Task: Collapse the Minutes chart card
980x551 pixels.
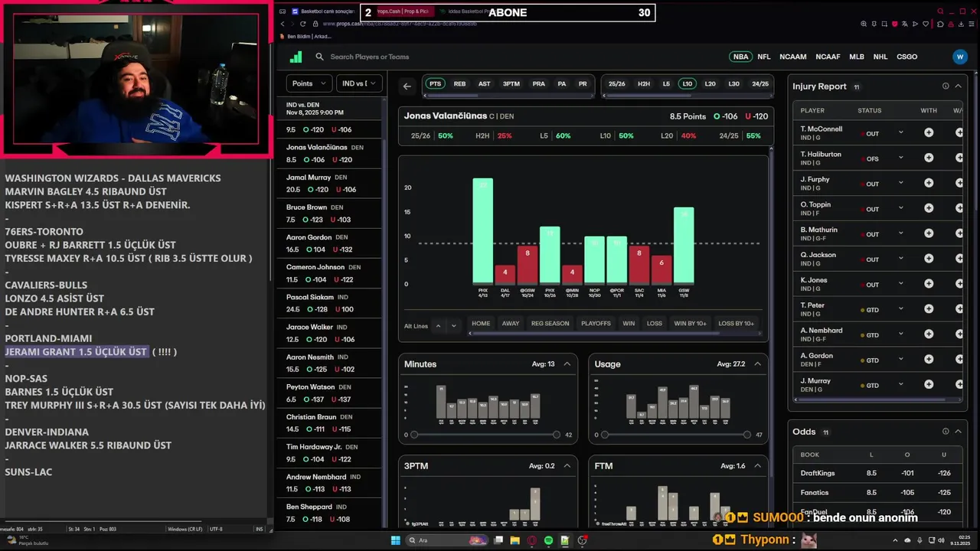Action: pos(567,364)
